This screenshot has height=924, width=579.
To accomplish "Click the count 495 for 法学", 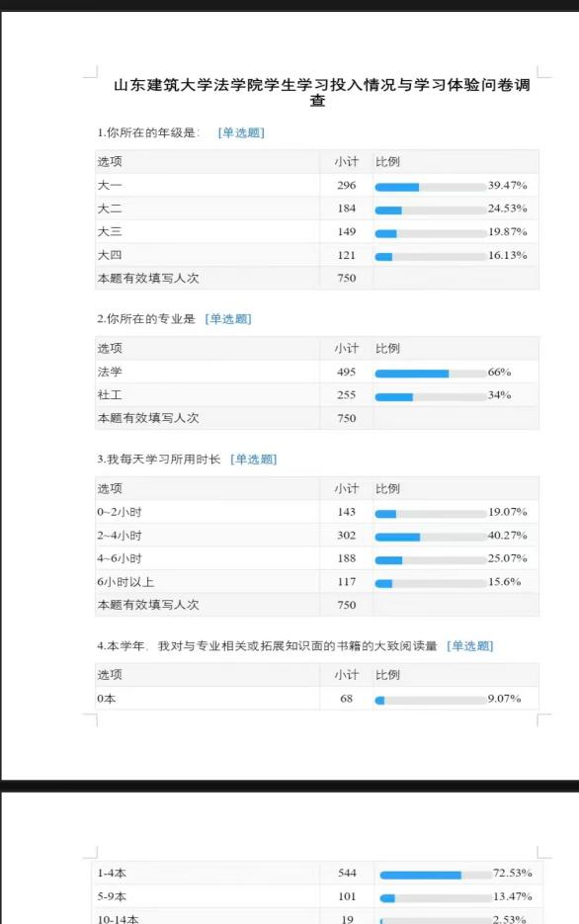I will [x=347, y=372].
